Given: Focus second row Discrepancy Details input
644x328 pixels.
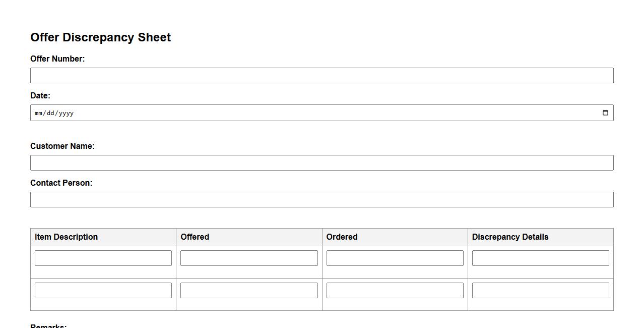Looking at the screenshot, I should [x=540, y=290].
